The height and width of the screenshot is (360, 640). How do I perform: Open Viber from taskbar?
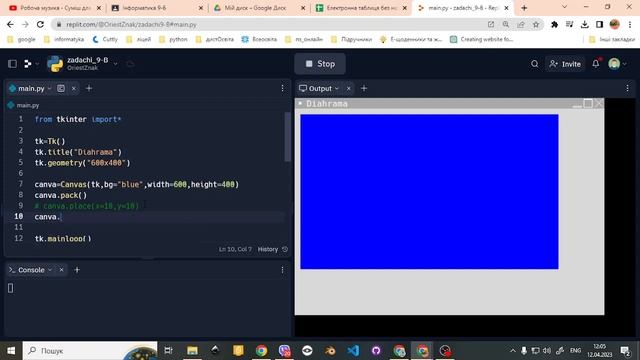(x=284, y=351)
